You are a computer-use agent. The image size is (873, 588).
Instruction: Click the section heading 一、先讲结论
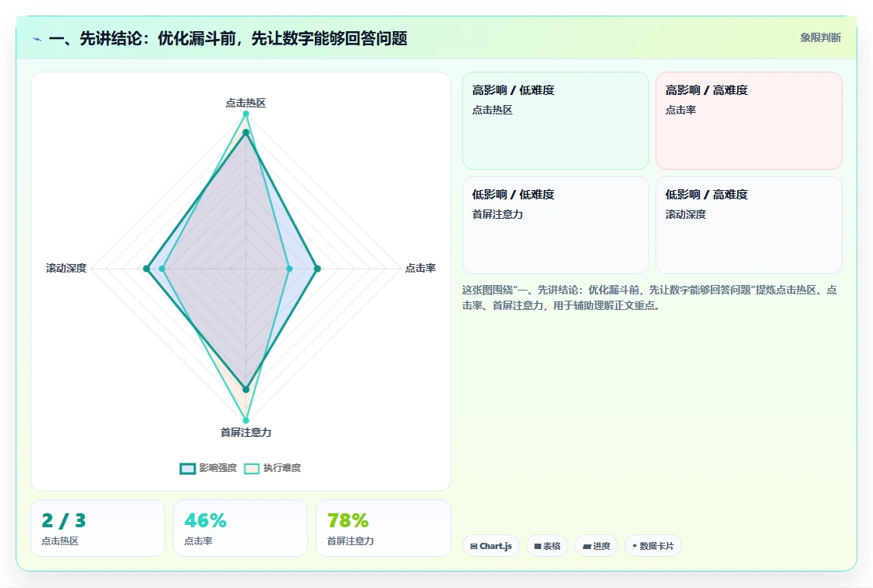[x=228, y=38]
